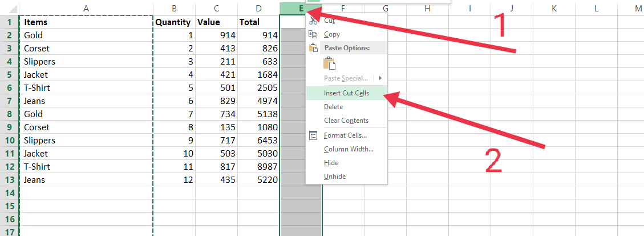644x236 pixels.
Task: Select row 14 header
Action: coord(10,193)
